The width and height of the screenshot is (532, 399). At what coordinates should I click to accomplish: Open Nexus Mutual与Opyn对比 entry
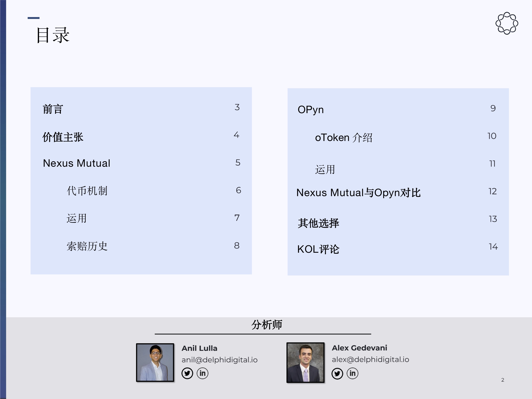pos(358,193)
